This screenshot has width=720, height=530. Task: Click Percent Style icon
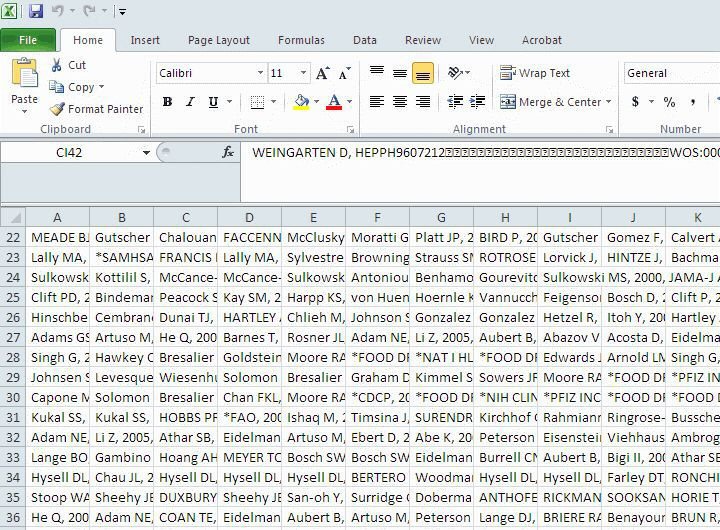point(669,101)
